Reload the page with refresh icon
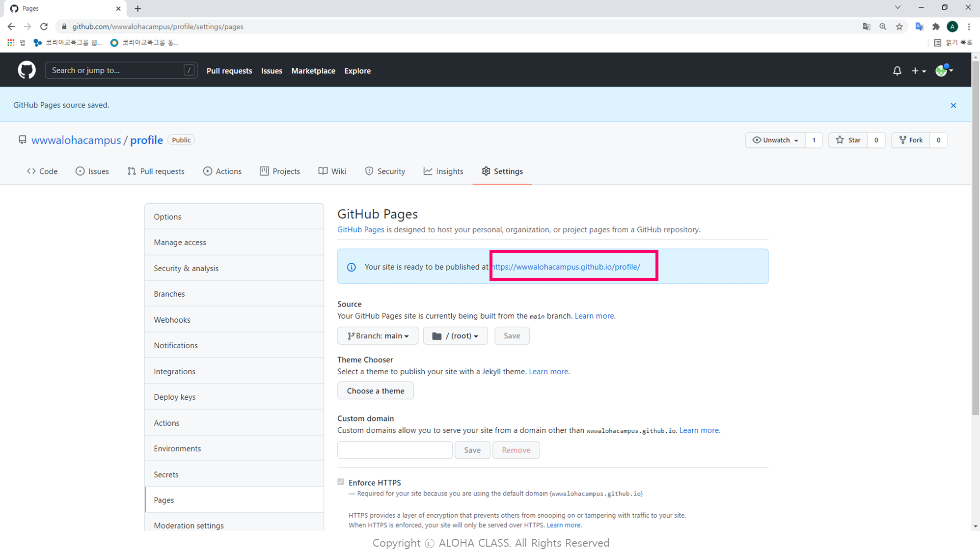 click(44, 27)
